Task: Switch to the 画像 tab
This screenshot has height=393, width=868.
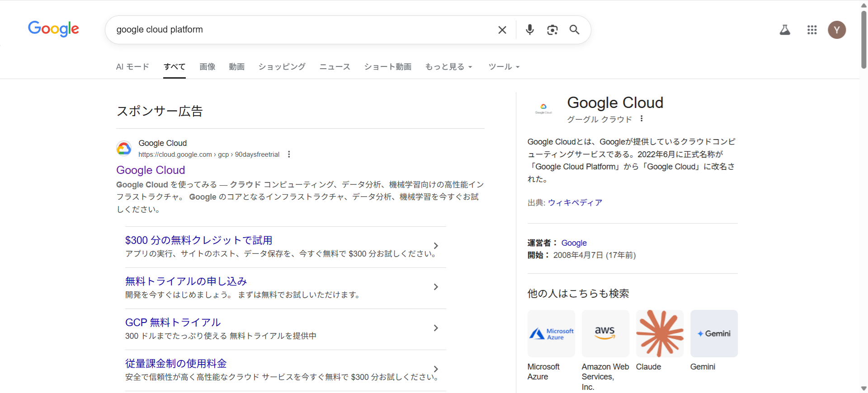Action: click(x=208, y=67)
